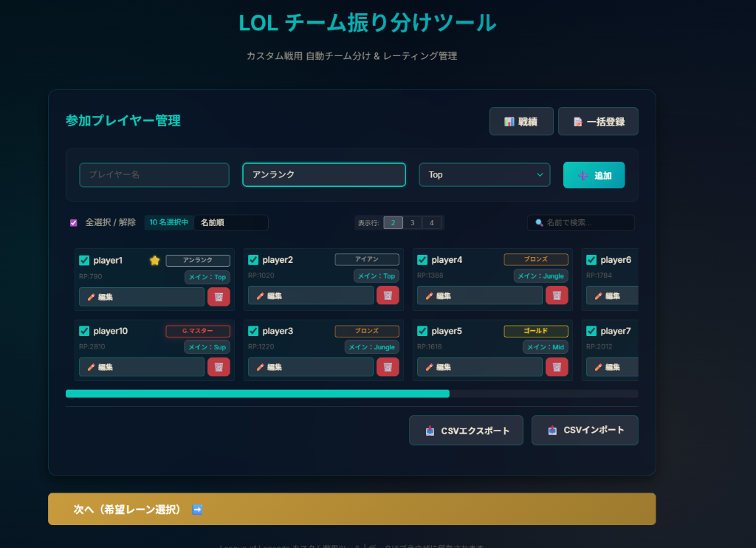Uncheck player10's selection checkbox
Viewport: 756px width, 548px height.
click(x=84, y=331)
